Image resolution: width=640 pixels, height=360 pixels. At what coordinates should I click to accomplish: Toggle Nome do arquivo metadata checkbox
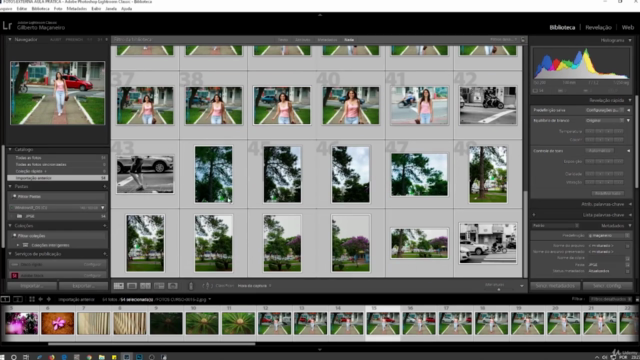[x=627, y=246]
